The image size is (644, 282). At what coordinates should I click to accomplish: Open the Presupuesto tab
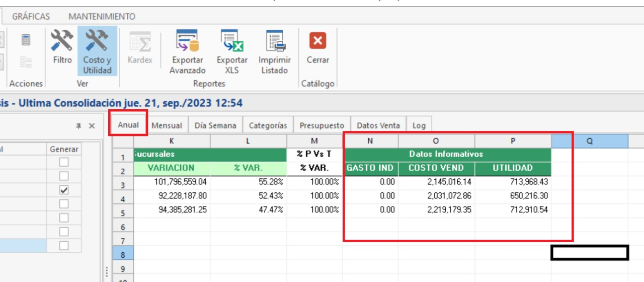point(321,125)
